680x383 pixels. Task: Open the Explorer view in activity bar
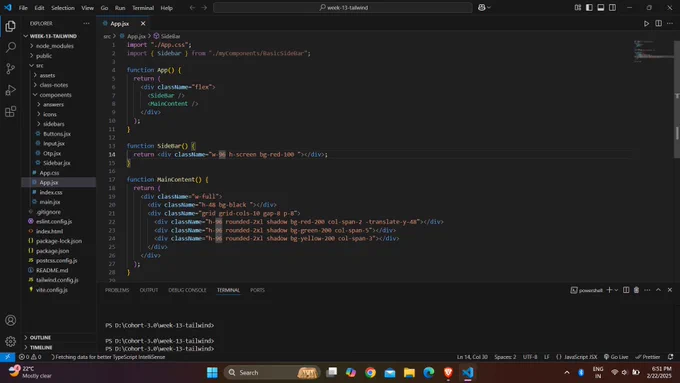coord(10,26)
